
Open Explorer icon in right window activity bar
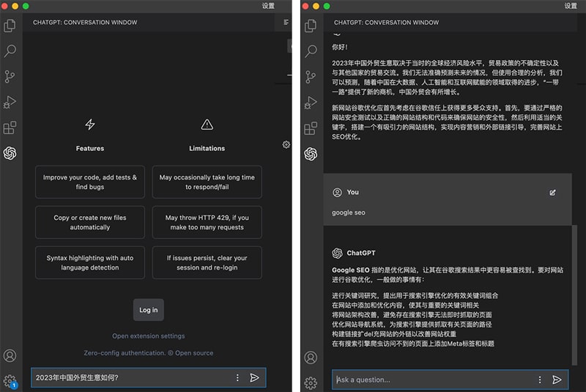click(x=311, y=26)
